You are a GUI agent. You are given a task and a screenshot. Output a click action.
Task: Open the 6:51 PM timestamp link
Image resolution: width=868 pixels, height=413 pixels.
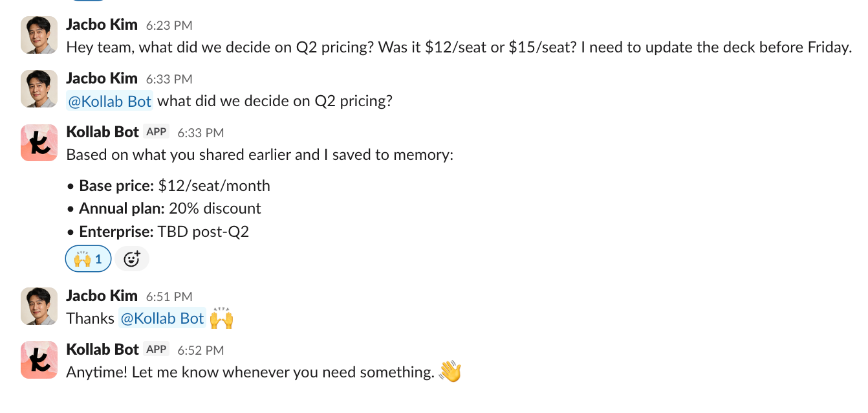tap(169, 296)
